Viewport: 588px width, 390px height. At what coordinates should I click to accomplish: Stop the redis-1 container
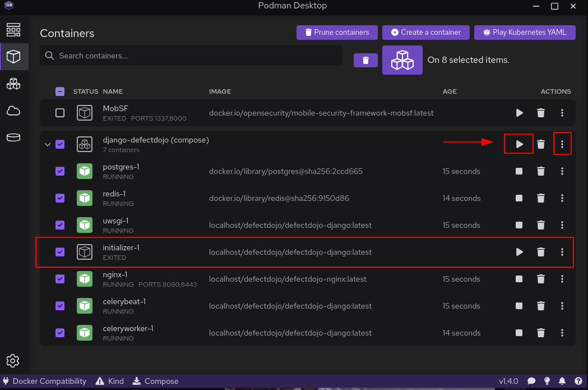519,198
